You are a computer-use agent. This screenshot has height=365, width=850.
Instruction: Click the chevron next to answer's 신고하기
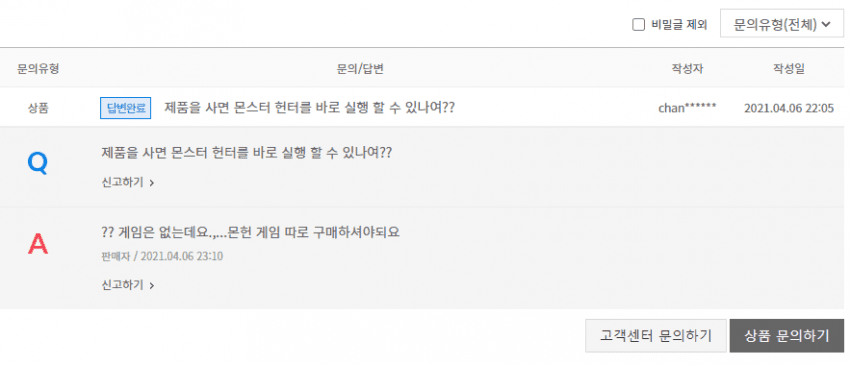coord(152,286)
